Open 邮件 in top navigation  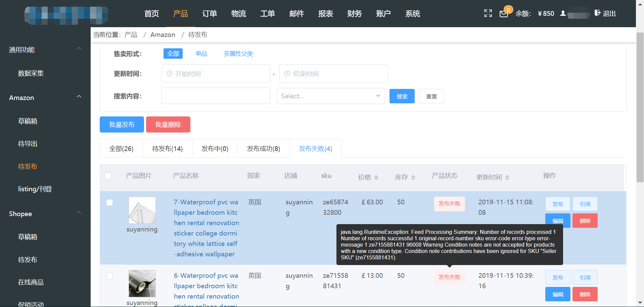[x=296, y=14]
